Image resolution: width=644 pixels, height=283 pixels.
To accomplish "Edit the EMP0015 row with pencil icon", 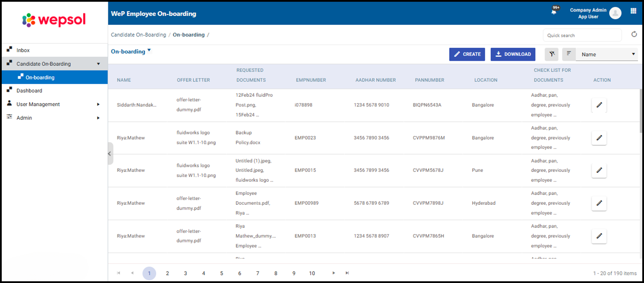I will [x=599, y=170].
